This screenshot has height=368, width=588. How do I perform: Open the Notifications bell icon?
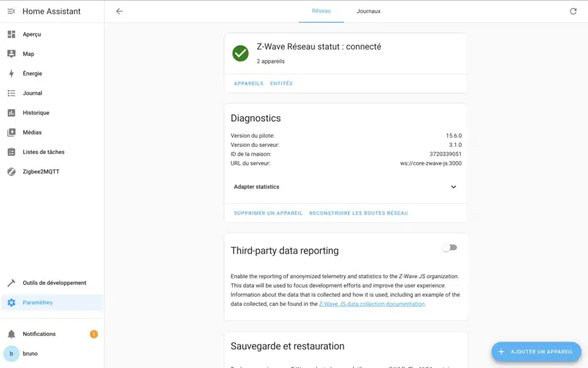(x=11, y=334)
